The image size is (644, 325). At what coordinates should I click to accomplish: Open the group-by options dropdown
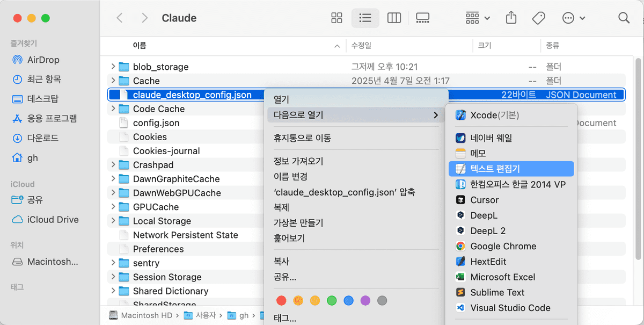pos(478,18)
